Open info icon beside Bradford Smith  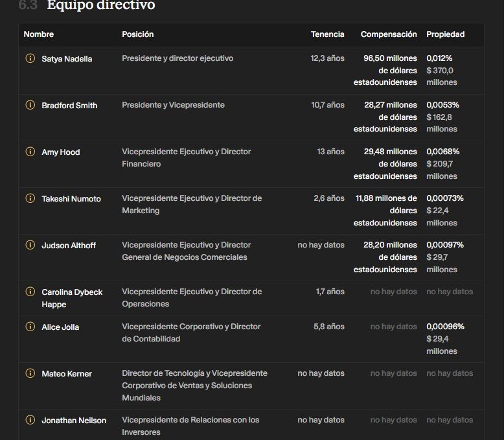[30, 105]
